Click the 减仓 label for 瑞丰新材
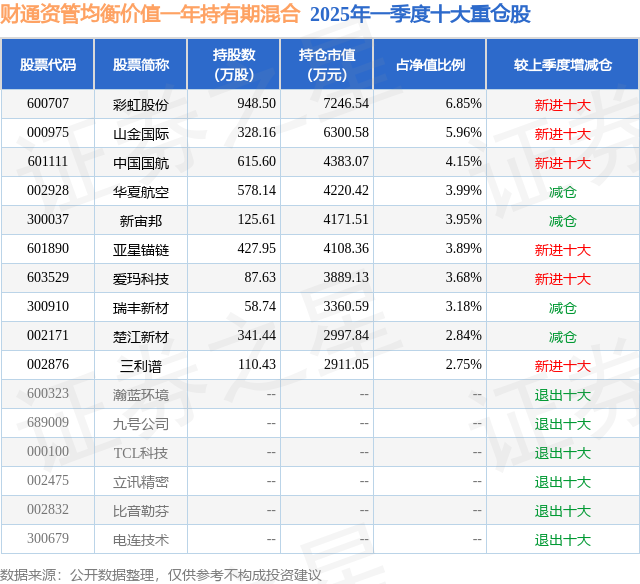 pyautogui.click(x=562, y=307)
